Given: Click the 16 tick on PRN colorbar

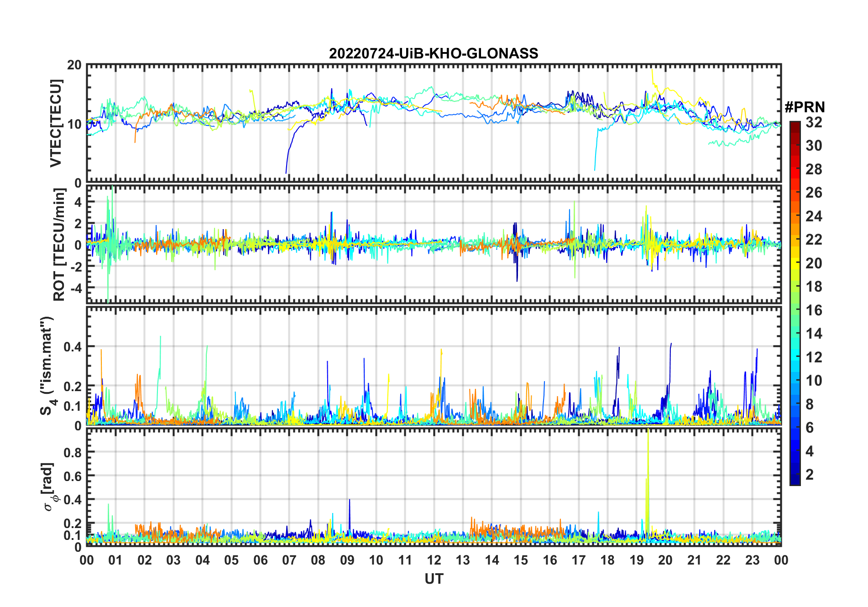Looking at the screenshot, I should click(x=814, y=310).
